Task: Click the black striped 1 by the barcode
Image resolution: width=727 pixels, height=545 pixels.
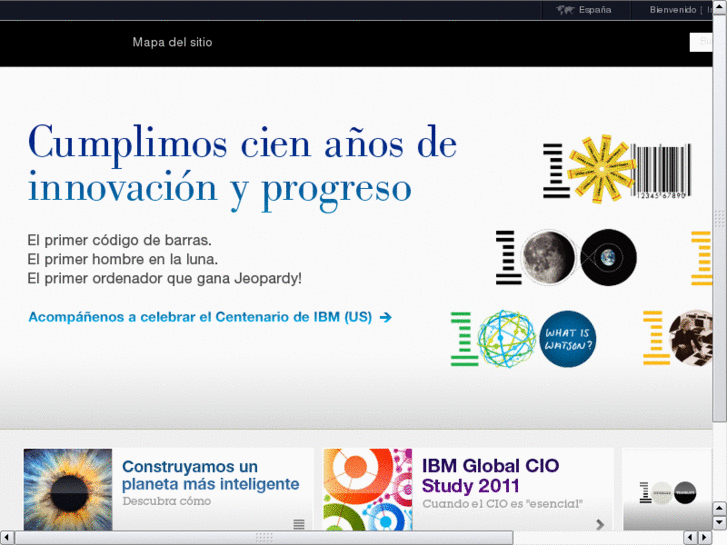Action: [555, 171]
